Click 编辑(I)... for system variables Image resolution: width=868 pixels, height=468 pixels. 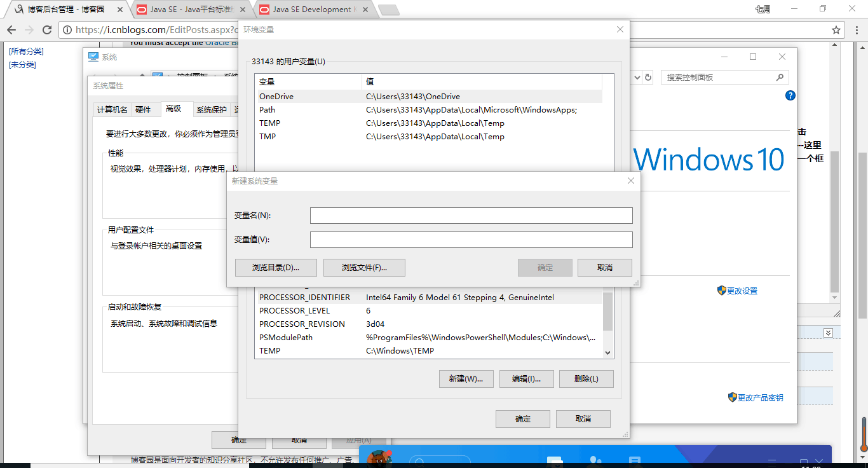[527, 379]
